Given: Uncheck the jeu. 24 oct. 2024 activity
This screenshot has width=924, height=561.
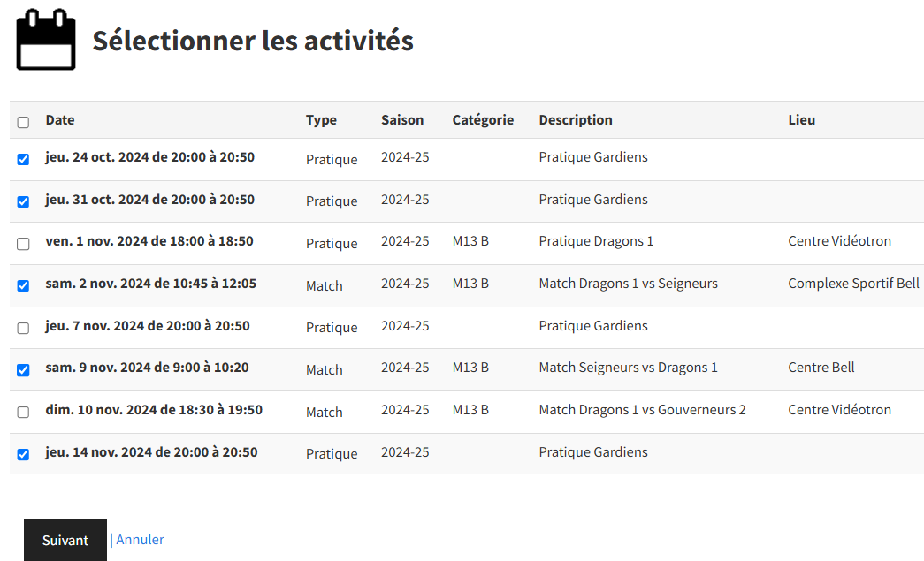Looking at the screenshot, I should click(23, 160).
